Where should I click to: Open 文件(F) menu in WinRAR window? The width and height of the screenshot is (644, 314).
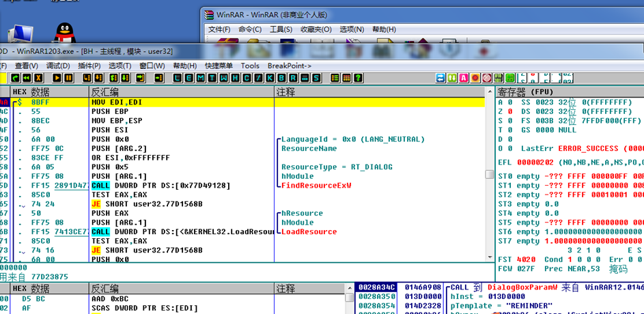(x=219, y=29)
